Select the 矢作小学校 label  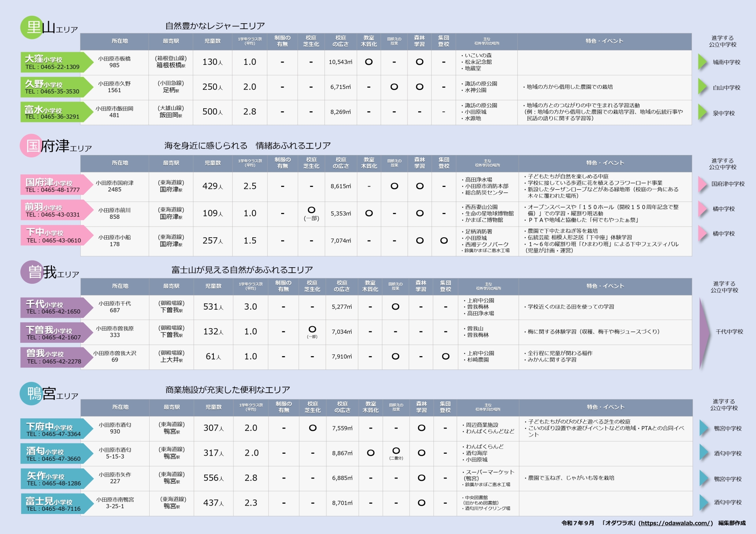[57, 479]
